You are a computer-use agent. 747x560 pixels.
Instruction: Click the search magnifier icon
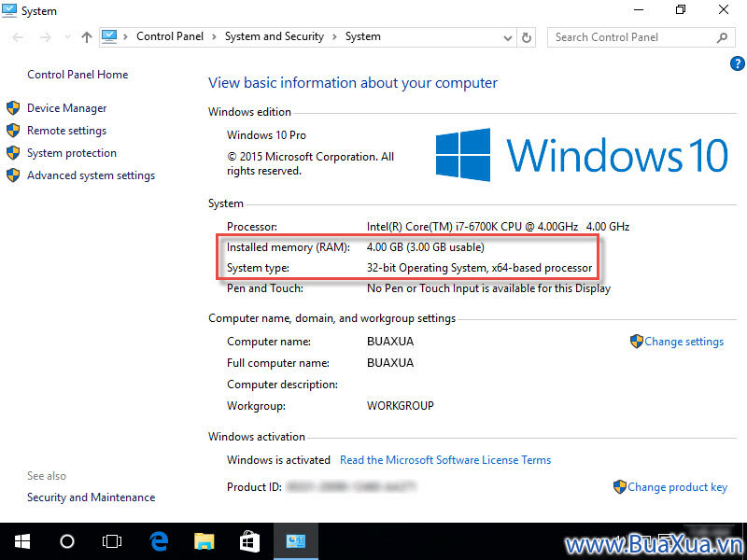coord(722,37)
